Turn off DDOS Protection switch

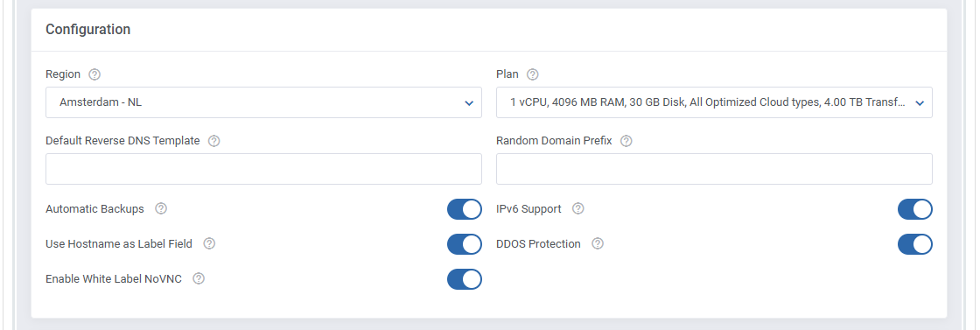(x=915, y=244)
